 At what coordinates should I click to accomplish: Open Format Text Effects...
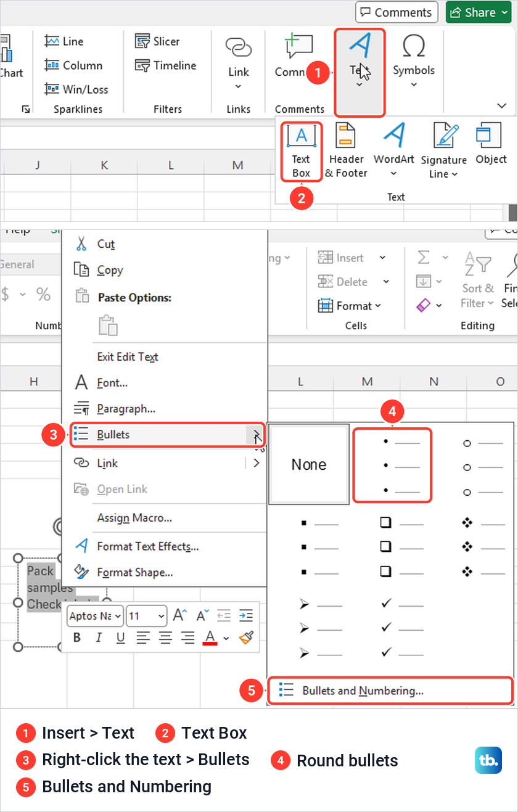point(165,546)
